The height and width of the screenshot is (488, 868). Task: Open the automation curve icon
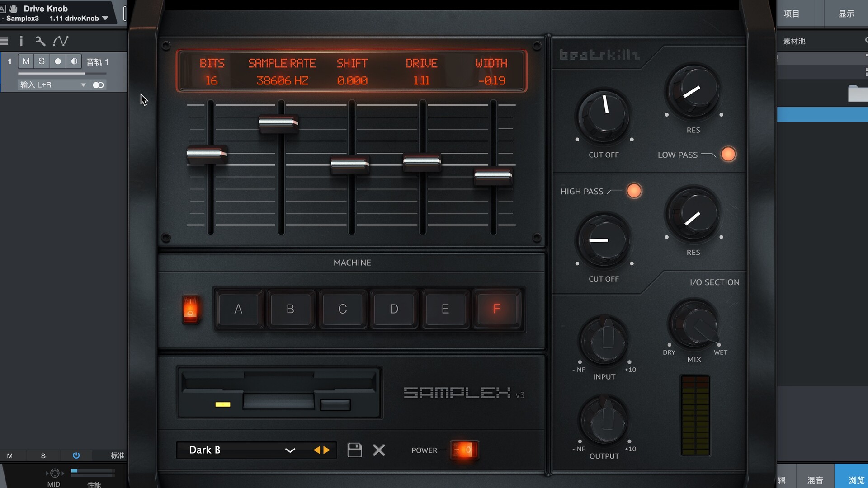tap(61, 41)
